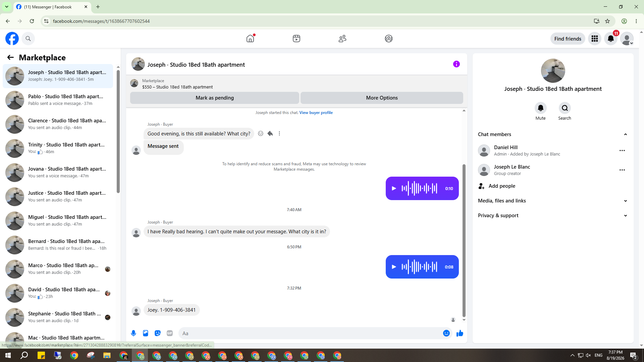Play the 0:08 voice message
The image size is (644, 362).
point(394,267)
